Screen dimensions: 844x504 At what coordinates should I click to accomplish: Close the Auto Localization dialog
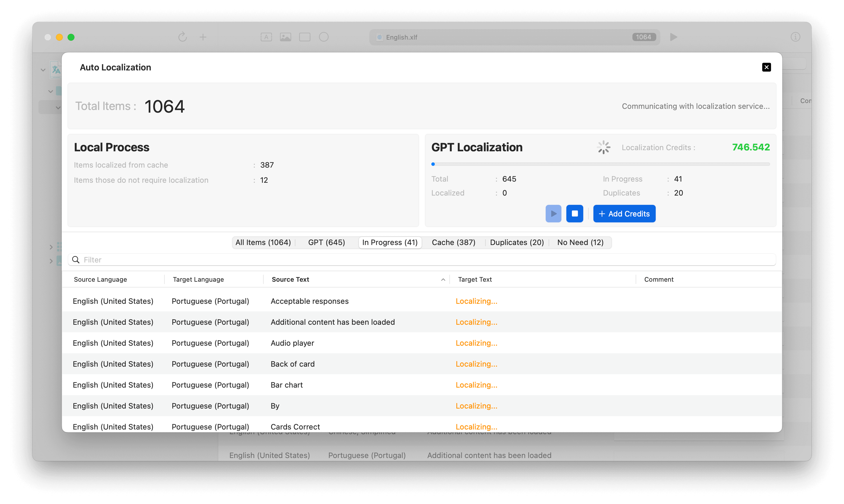tap(766, 67)
